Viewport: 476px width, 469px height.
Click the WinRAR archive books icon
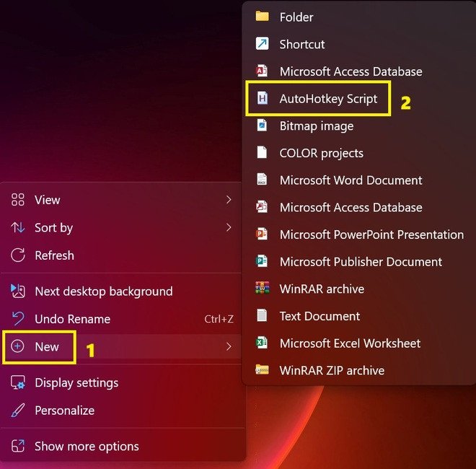coord(262,289)
